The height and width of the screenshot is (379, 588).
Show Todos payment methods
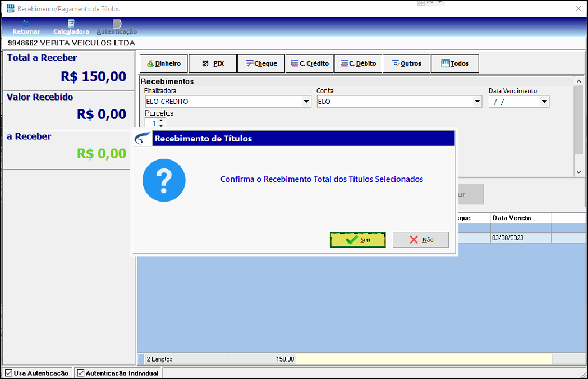pos(455,63)
